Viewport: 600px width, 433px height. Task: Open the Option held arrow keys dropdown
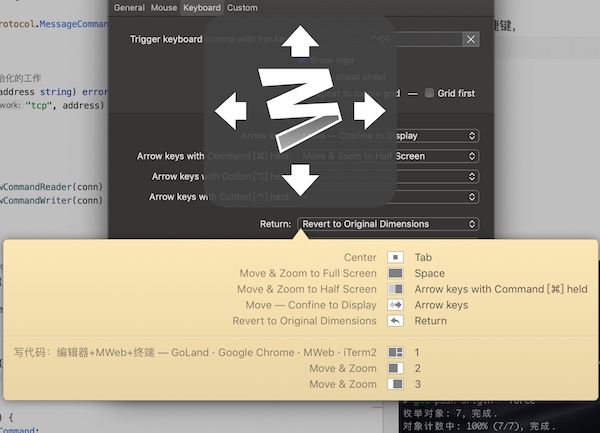point(388,176)
